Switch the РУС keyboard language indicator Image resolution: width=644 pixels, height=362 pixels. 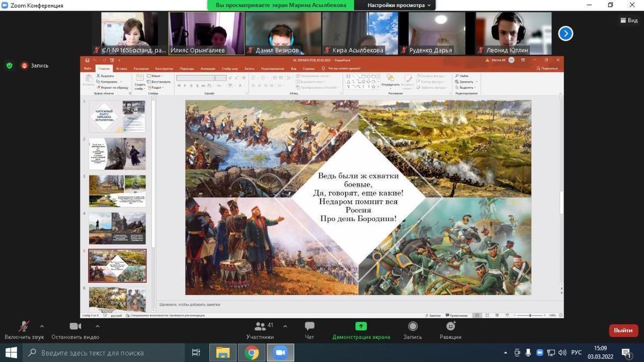[576, 353]
